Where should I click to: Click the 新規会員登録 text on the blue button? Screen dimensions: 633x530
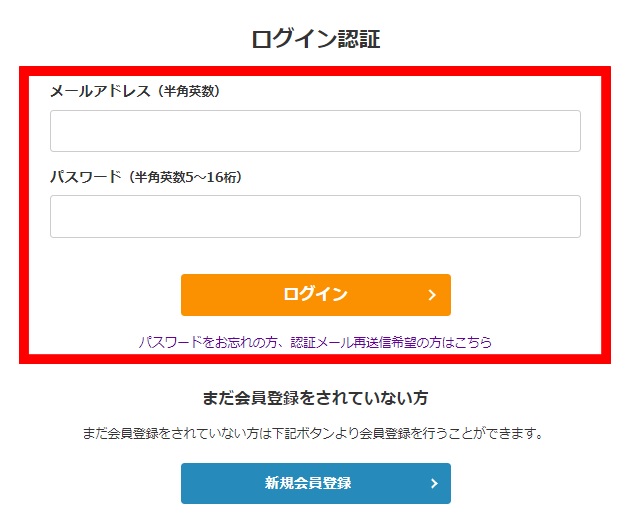pos(308,484)
